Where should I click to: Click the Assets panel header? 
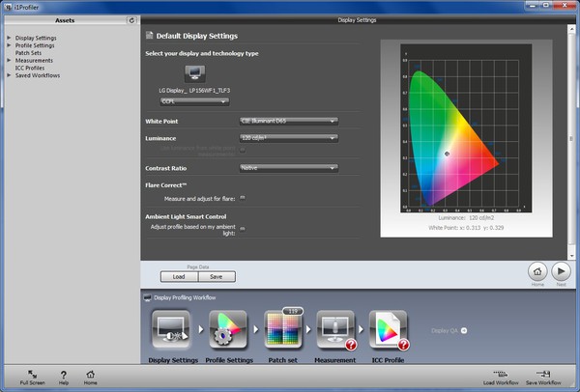coord(65,20)
